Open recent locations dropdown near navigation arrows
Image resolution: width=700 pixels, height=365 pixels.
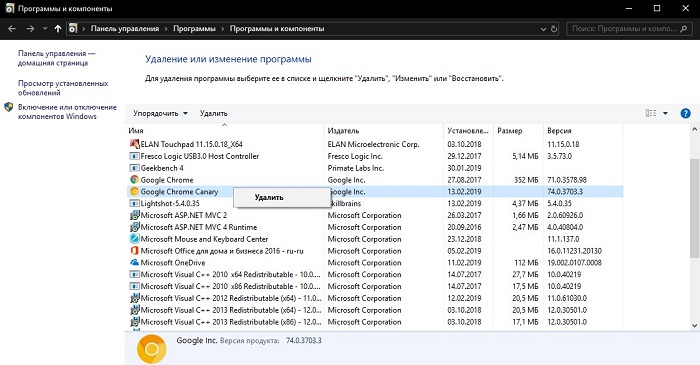45,29
